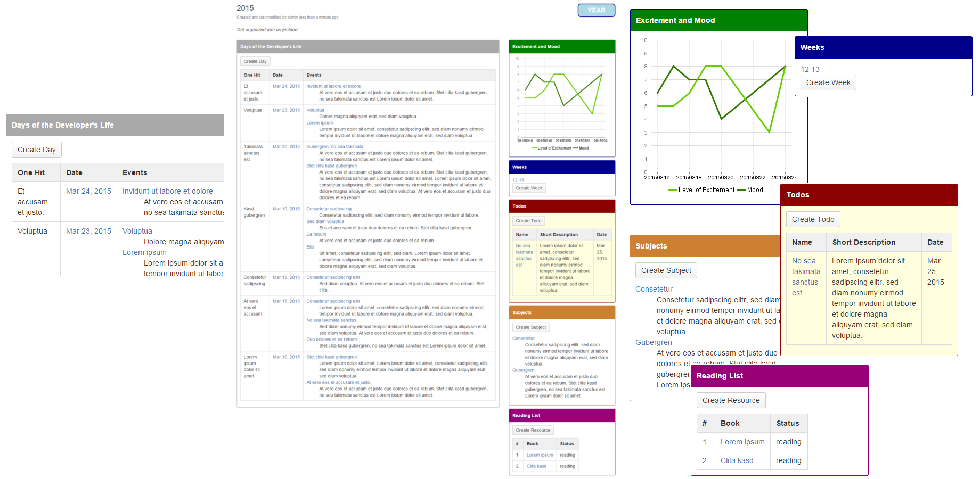
Task: Open the todo name link in small Todos panel
Action: pos(524,255)
